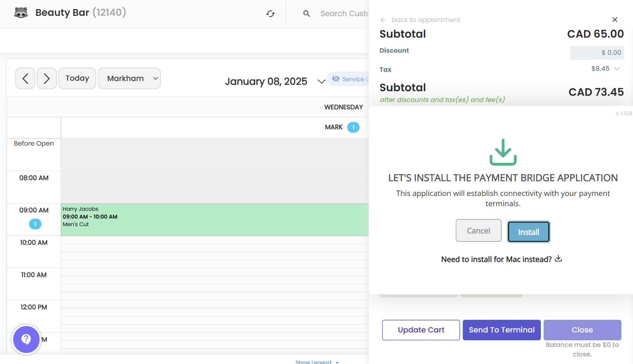Expand the January 08, 2025 date picker
This screenshot has width=633, height=364.
click(321, 81)
